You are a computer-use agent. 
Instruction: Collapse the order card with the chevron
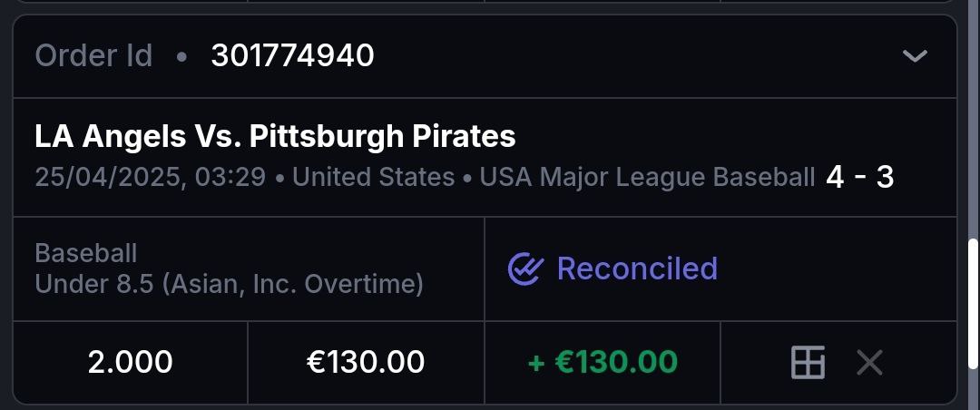click(x=915, y=56)
